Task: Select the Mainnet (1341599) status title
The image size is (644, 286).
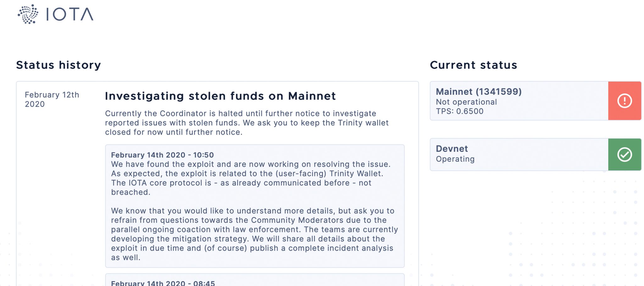Action: (x=478, y=92)
